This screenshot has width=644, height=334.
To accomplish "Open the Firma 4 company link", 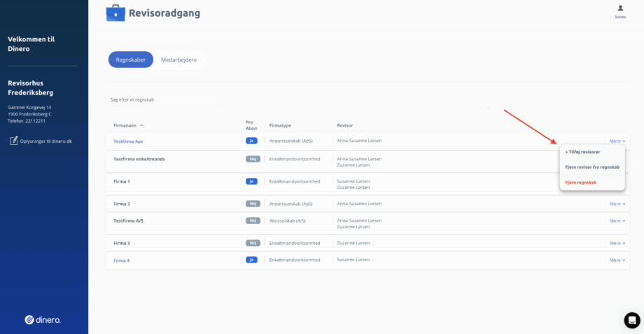I will tap(122, 260).
